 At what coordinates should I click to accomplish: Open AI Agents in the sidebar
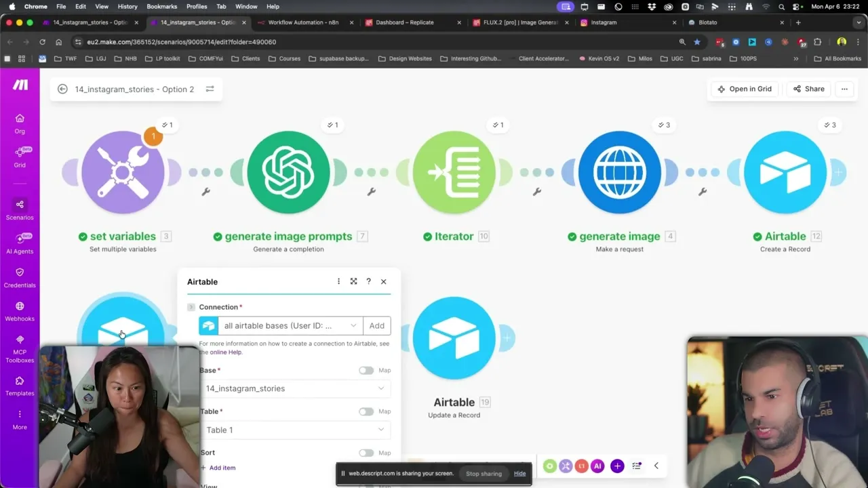click(20, 243)
